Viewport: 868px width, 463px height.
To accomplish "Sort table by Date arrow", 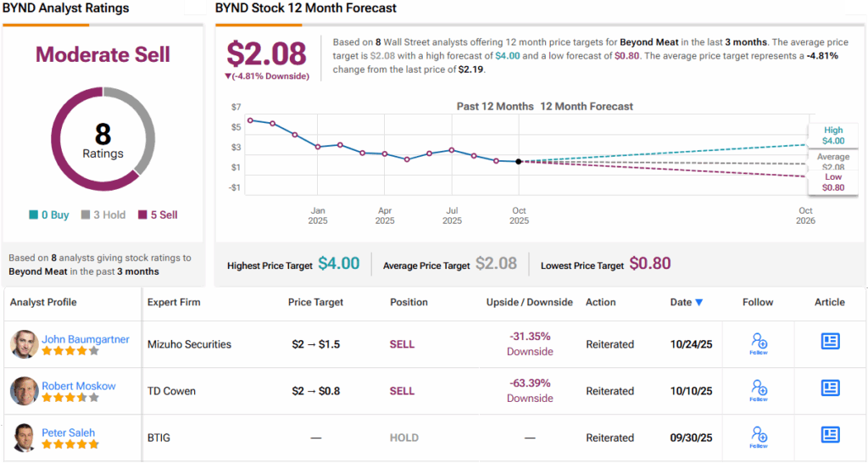I will click(x=698, y=302).
